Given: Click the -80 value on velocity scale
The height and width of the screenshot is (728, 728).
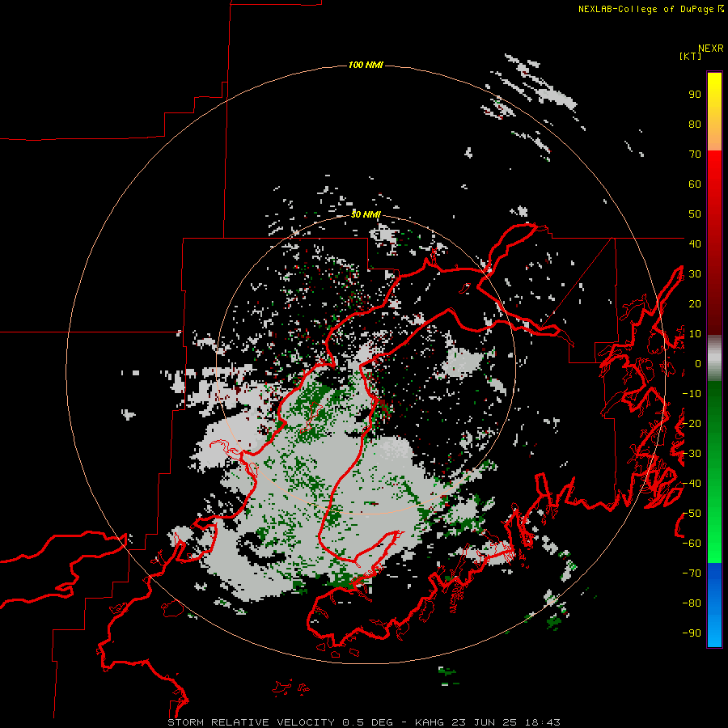Looking at the screenshot, I should [x=692, y=603].
